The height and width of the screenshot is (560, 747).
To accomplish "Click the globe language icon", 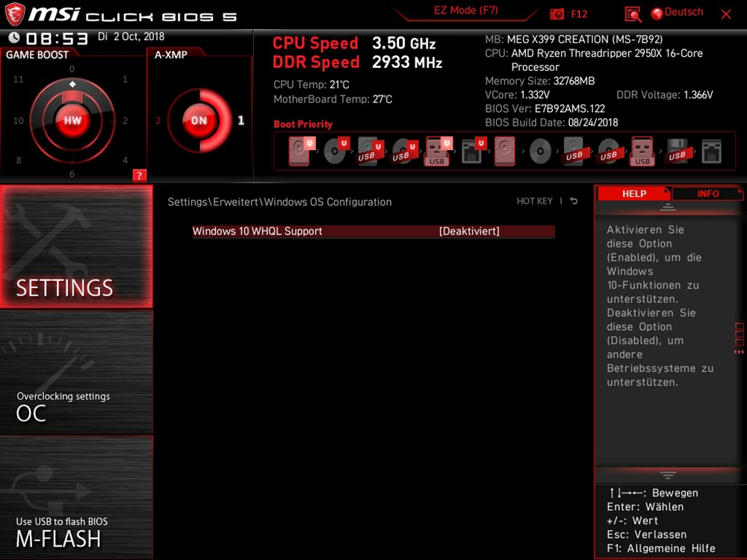I will pos(657,13).
